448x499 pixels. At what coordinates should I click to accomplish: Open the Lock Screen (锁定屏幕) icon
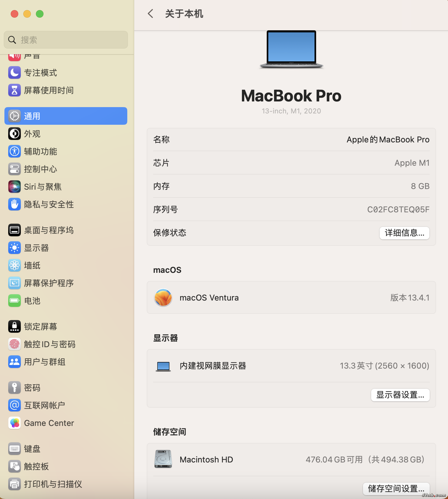pyautogui.click(x=14, y=327)
